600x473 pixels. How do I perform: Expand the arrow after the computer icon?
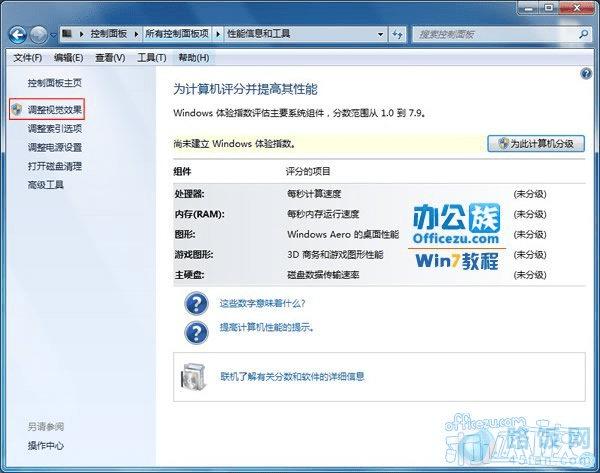pos(81,34)
